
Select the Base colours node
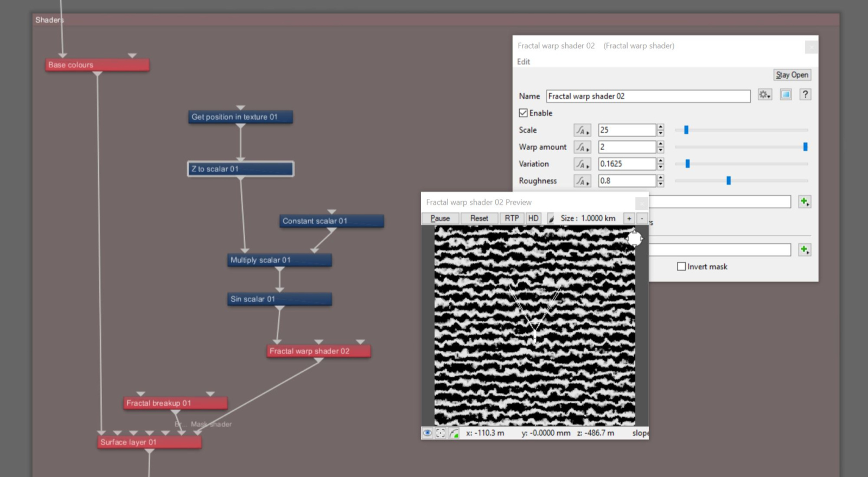97,65
